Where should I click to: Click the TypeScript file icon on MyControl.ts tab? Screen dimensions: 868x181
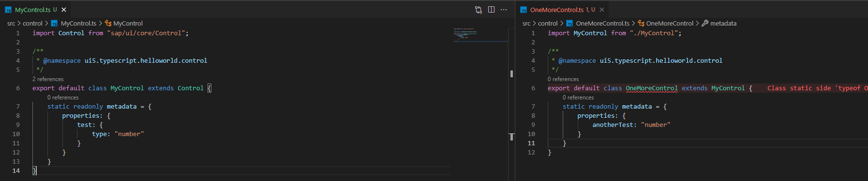[8, 10]
